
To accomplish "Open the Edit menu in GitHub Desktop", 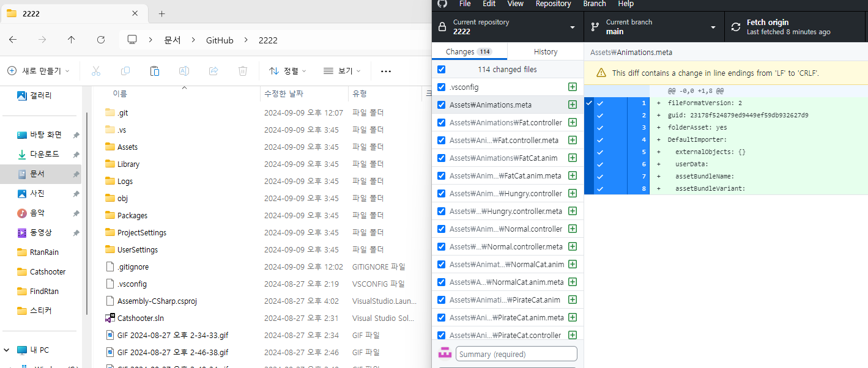I will coord(489,4).
